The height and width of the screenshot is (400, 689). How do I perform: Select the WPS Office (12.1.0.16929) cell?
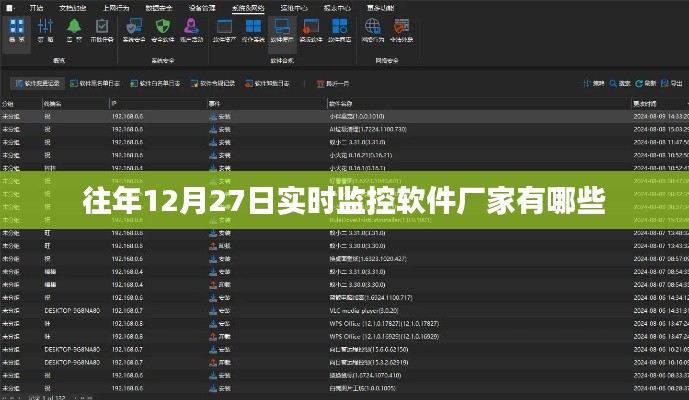(x=384, y=337)
